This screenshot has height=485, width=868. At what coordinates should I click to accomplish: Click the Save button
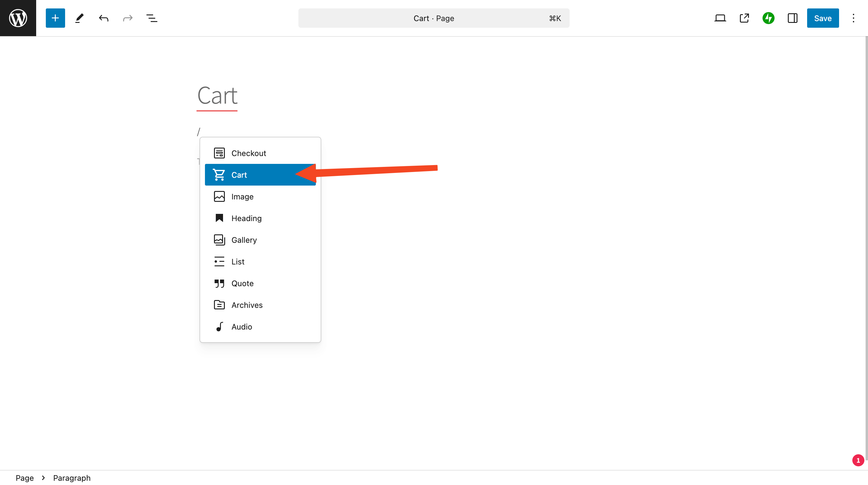pos(823,18)
